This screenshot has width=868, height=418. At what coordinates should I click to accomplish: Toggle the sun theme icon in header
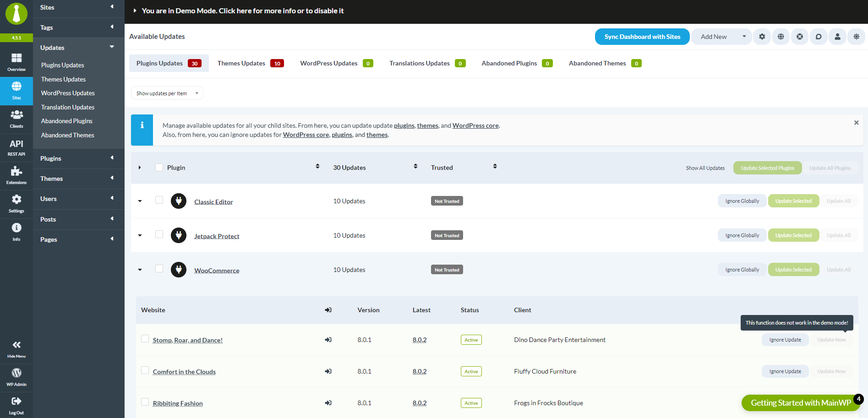856,37
